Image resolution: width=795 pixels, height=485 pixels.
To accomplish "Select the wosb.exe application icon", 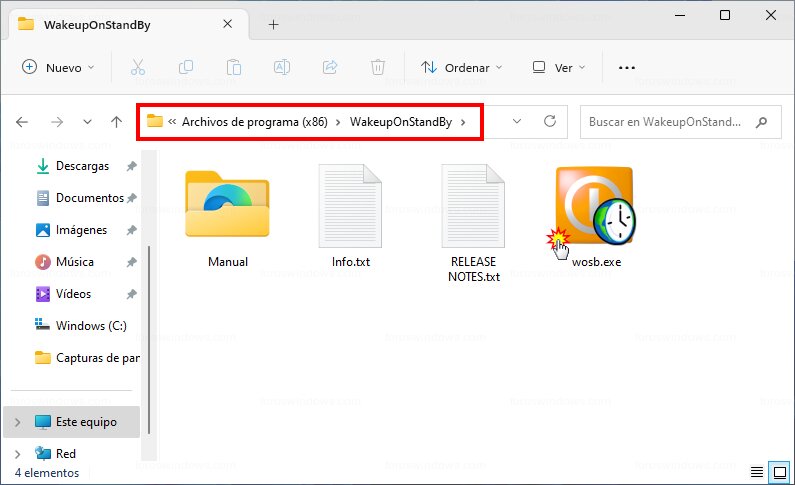I will coord(595,206).
